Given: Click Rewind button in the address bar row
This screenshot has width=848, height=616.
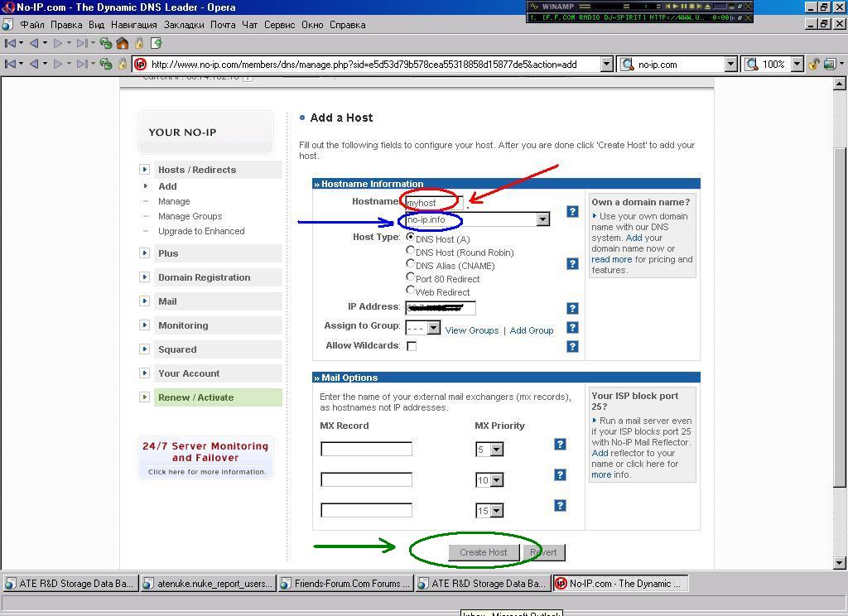Looking at the screenshot, I should pos(10,64).
